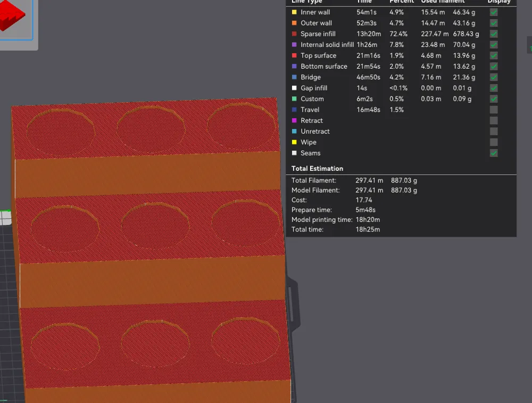The width and height of the screenshot is (532, 403).
Task: Click the Gap infill white swatch
Action: point(294,88)
